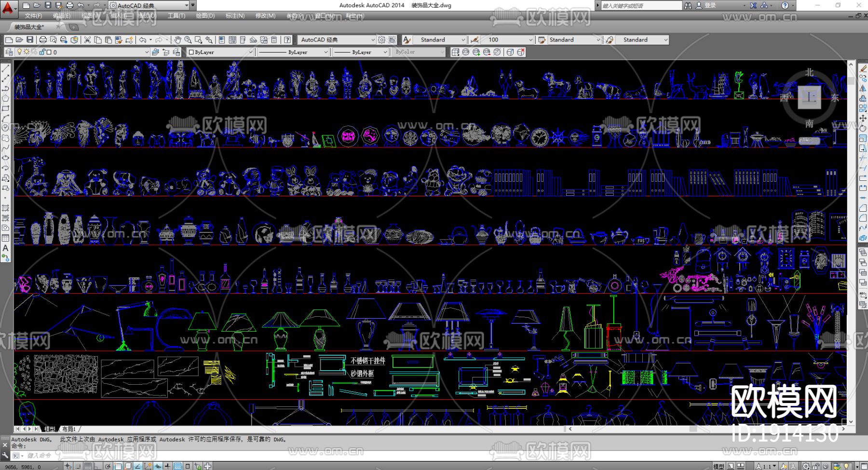Toggle Snap Mode in status bar
Image resolution: width=868 pixels, height=470 pixels.
pyautogui.click(x=79, y=466)
